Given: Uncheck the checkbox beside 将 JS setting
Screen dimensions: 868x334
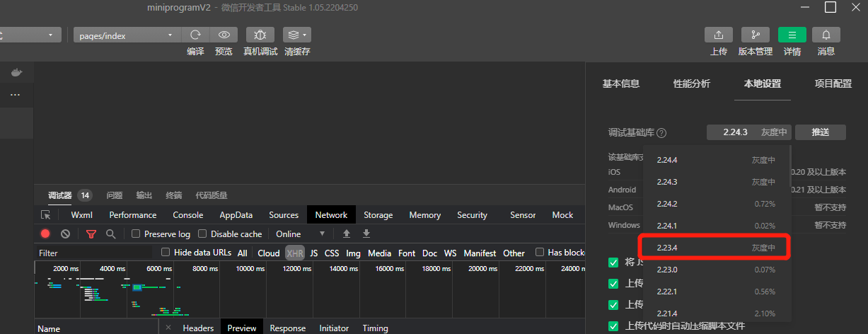Looking at the screenshot, I should (613, 263).
